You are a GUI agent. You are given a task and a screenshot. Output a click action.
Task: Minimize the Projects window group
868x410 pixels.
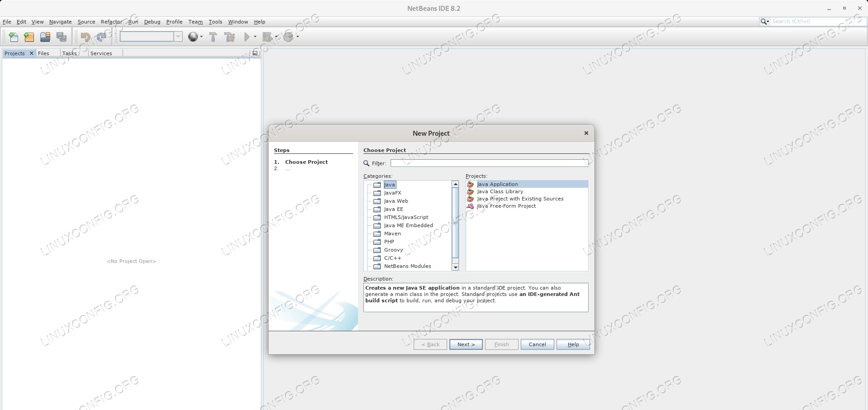click(255, 53)
